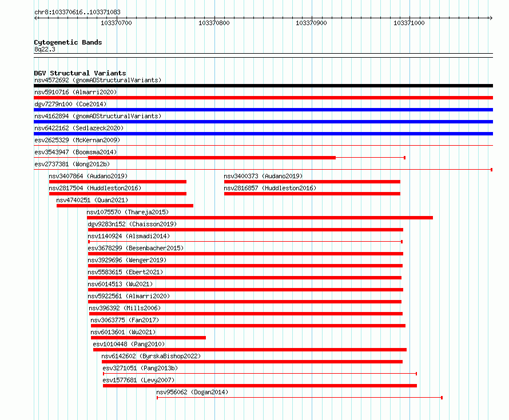Image resolution: width=509 pixels, height=420 pixels.
Task: Click dgv9283n152 (Chaisson2019) label
Action: pyautogui.click(x=132, y=224)
